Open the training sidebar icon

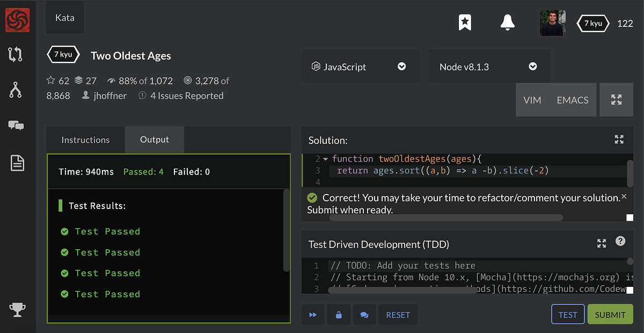(x=16, y=54)
